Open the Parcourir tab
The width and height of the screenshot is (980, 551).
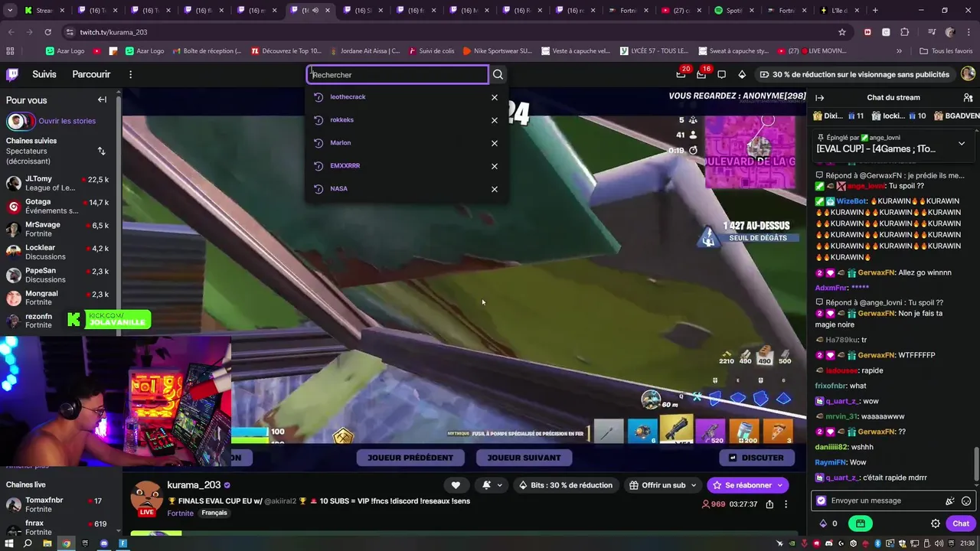click(91, 74)
